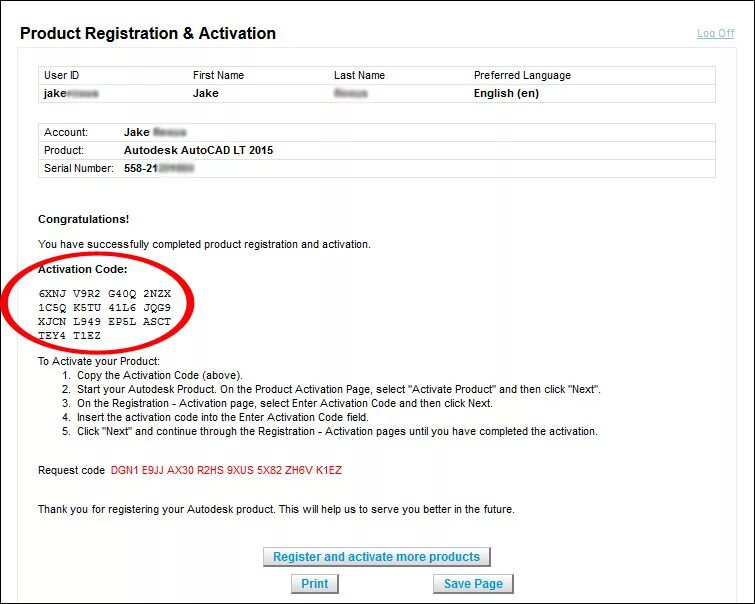Click the User ID column header

pyautogui.click(x=61, y=75)
